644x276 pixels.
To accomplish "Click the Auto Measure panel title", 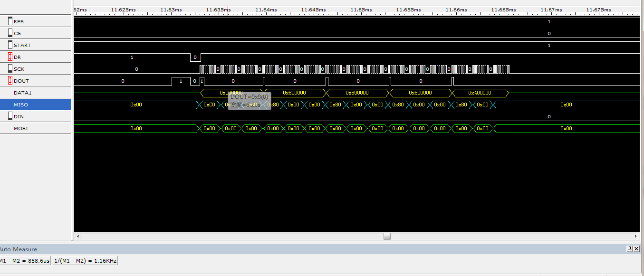I will (18, 249).
